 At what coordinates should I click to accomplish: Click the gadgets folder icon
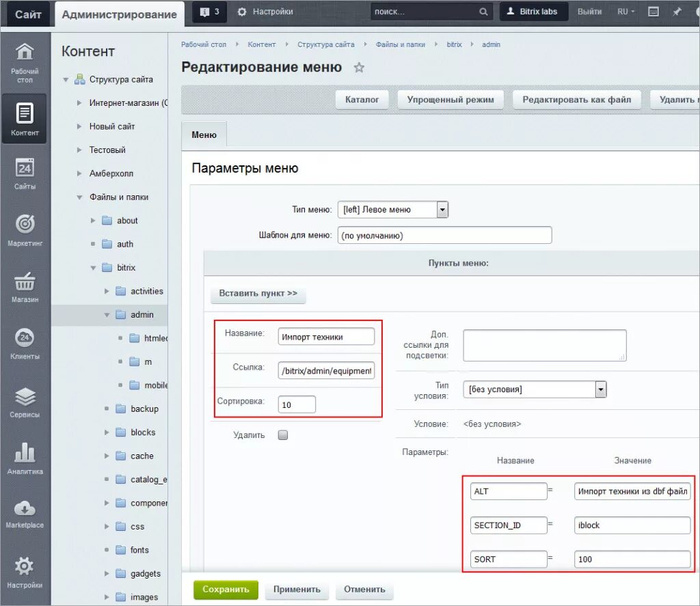[120, 573]
